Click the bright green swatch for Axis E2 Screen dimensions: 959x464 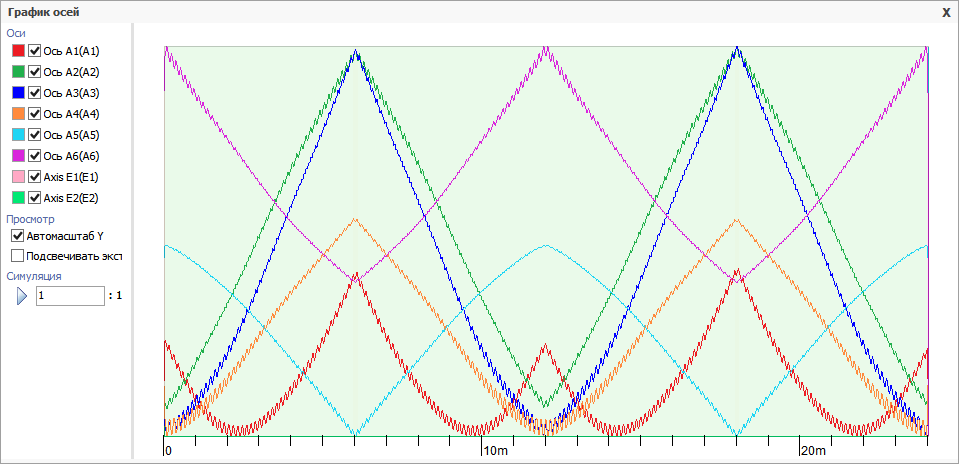[18, 198]
